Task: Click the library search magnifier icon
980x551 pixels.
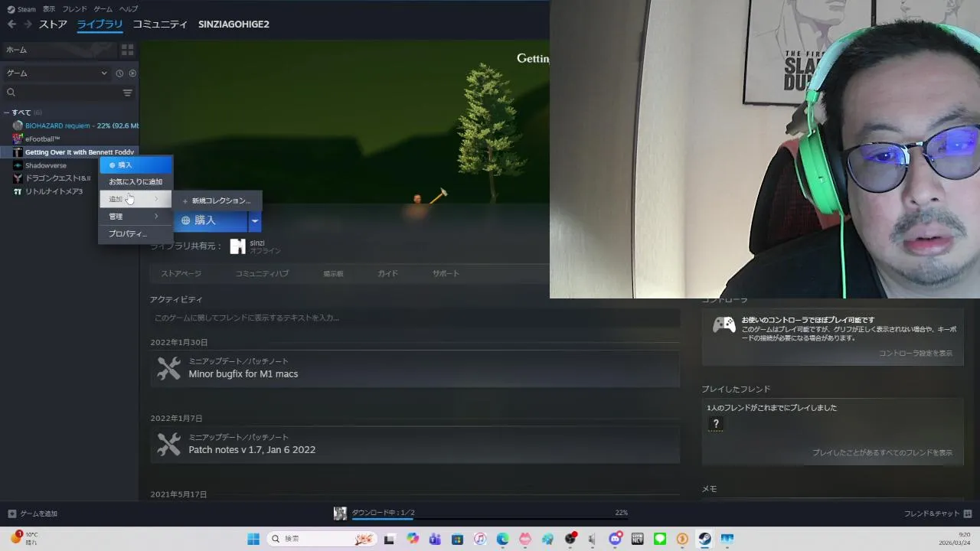Action: click(x=11, y=93)
